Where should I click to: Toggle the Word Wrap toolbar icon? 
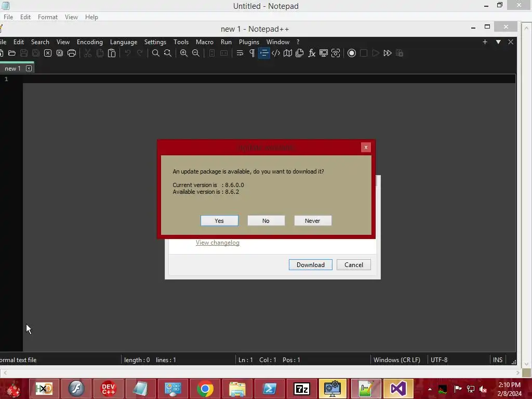tap(240, 54)
